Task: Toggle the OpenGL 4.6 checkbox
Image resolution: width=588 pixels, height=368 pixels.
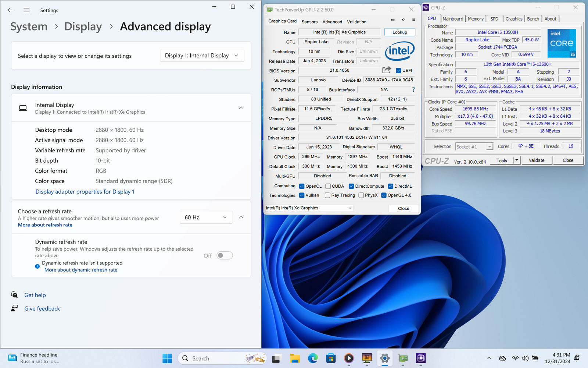Action: pos(384,195)
